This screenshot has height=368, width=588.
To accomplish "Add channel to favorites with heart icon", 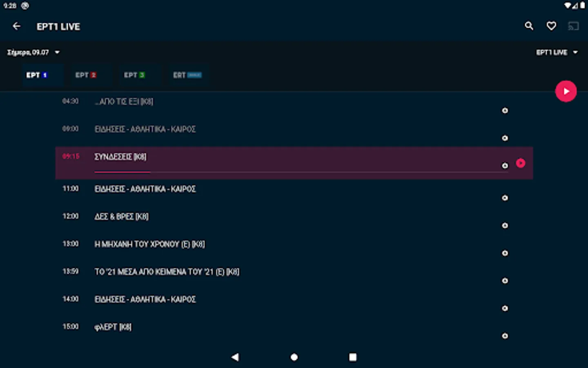I will click(551, 26).
